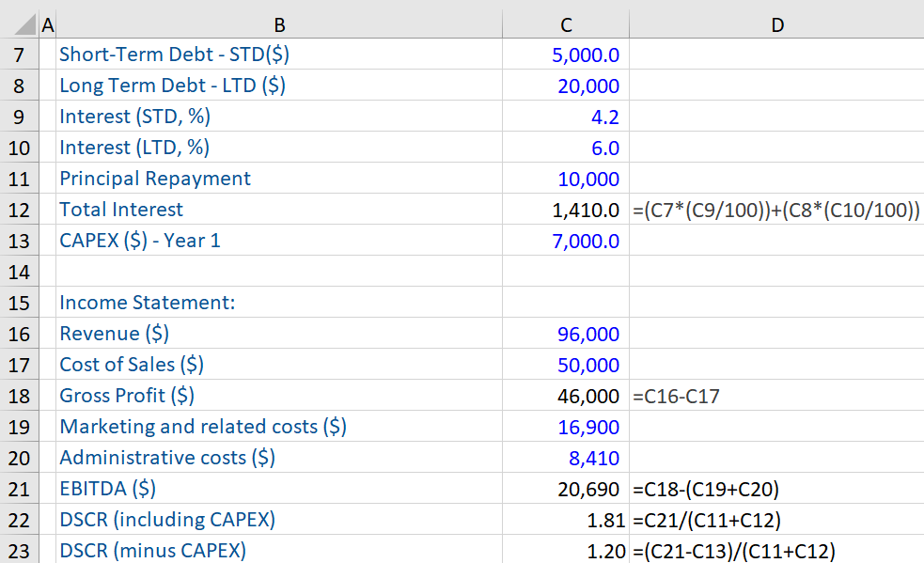Image resolution: width=924 pixels, height=563 pixels.
Task: Click the Revenue value 96,000 cell
Action: click(565, 333)
